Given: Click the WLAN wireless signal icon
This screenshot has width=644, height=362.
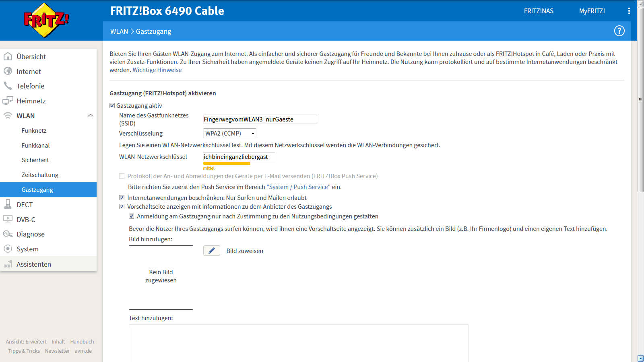Looking at the screenshot, I should (8, 115).
